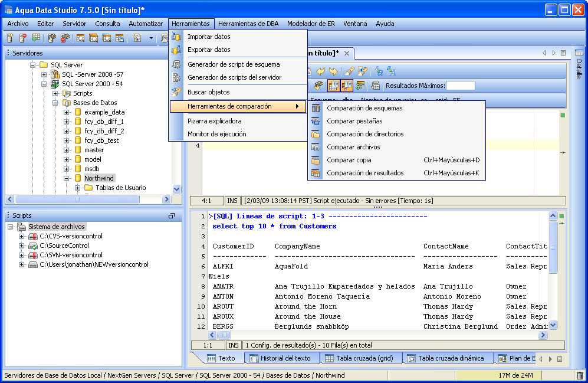Click the Buscar objetos wand icon
Viewport: 588px width, 383px height.
click(176, 92)
